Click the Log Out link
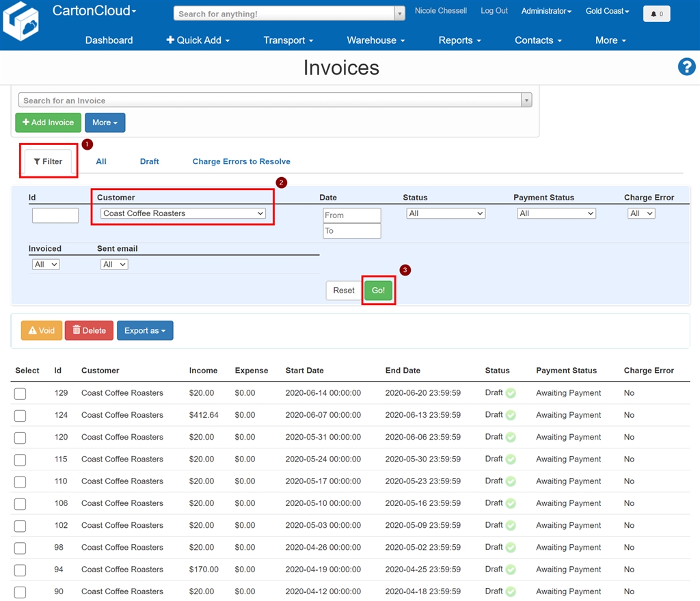Viewport: 700px width, 601px height. pos(494,11)
